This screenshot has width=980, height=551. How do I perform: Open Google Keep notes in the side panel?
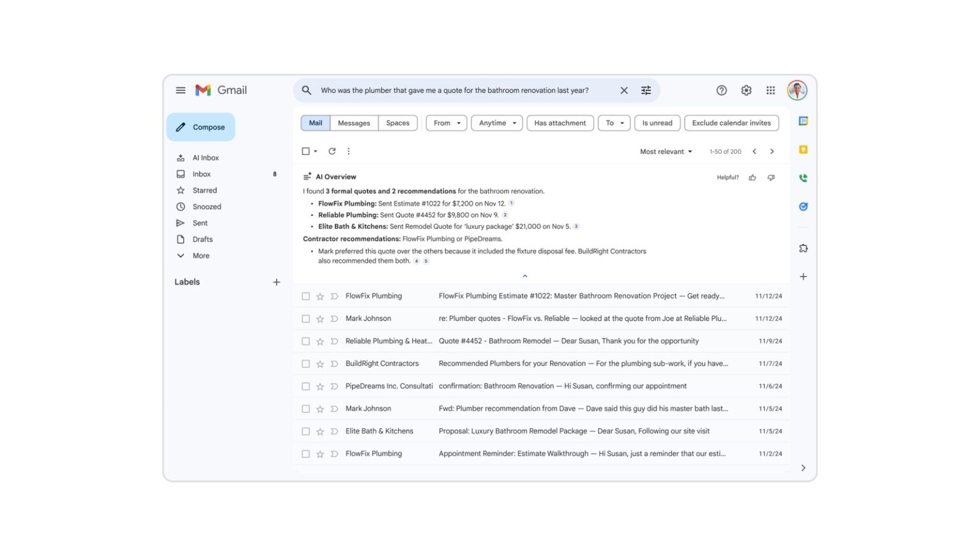click(x=803, y=149)
